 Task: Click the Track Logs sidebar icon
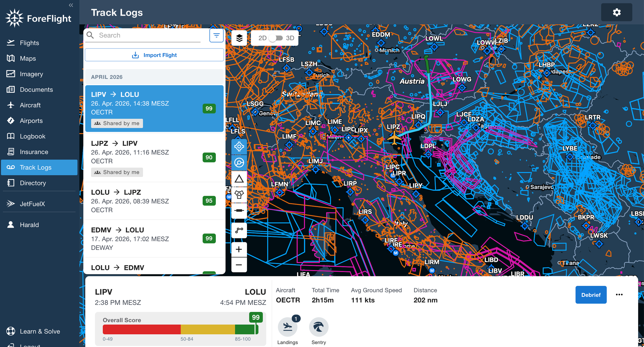click(x=11, y=167)
